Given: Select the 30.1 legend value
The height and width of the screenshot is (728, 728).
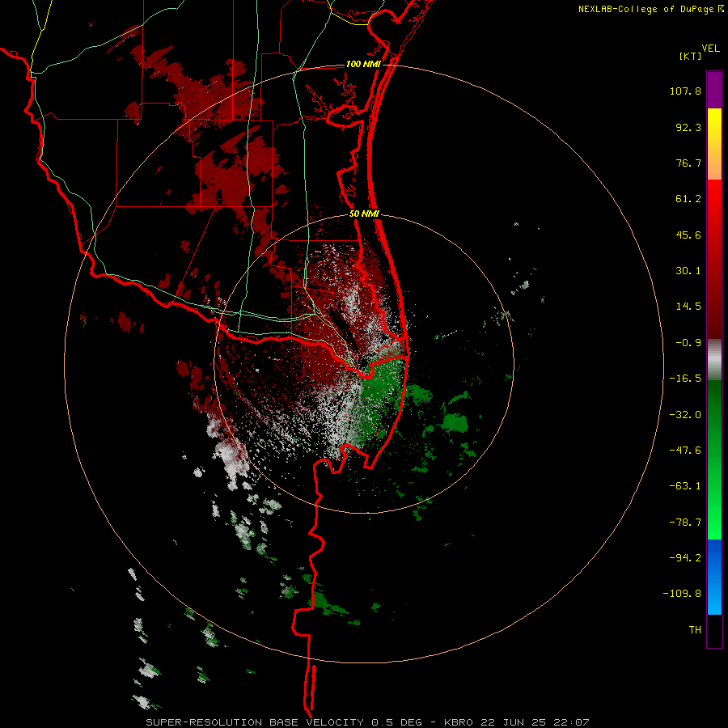Looking at the screenshot, I should pos(688,271).
